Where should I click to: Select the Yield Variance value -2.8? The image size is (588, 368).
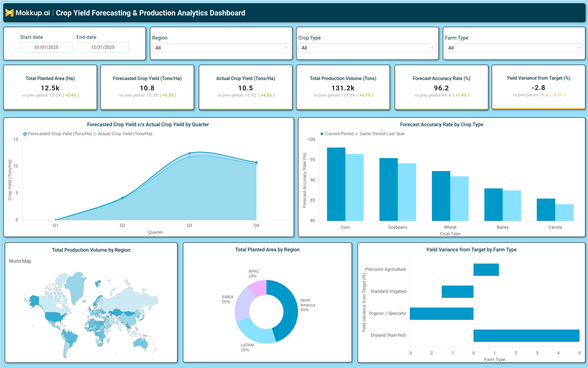(538, 88)
